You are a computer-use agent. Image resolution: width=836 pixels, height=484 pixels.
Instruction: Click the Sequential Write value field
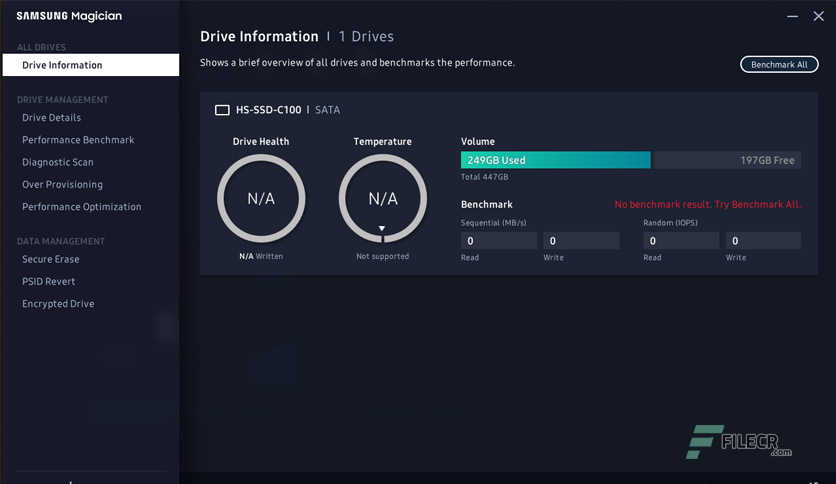pyautogui.click(x=581, y=240)
